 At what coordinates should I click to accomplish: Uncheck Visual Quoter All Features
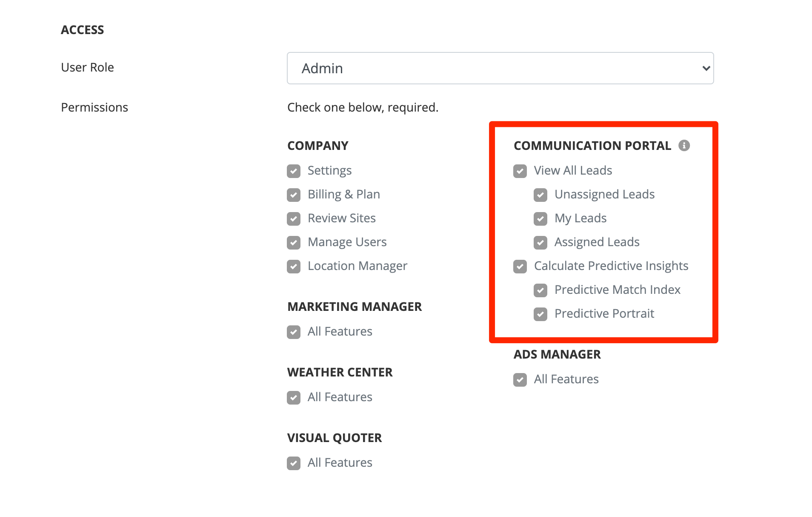tap(294, 463)
